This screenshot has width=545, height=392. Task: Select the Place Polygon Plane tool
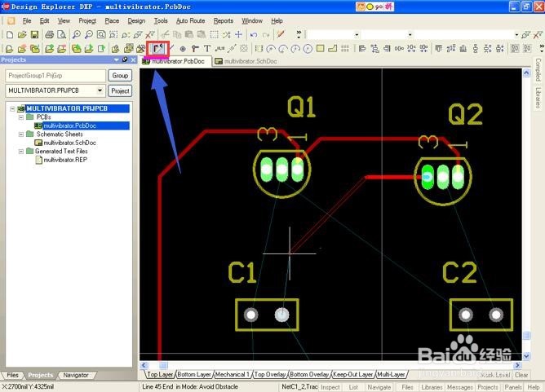click(333, 49)
